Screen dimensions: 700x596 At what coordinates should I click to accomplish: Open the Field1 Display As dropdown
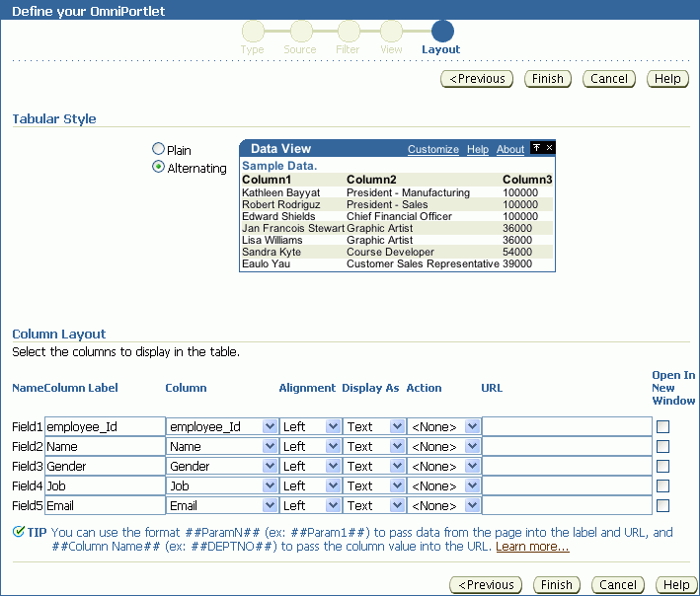coord(374,427)
